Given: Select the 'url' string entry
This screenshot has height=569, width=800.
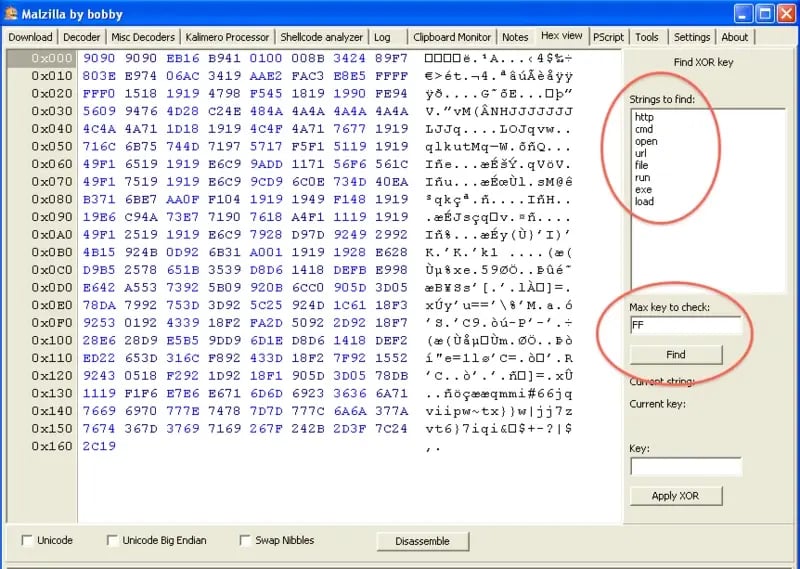Looking at the screenshot, I should point(640,153).
